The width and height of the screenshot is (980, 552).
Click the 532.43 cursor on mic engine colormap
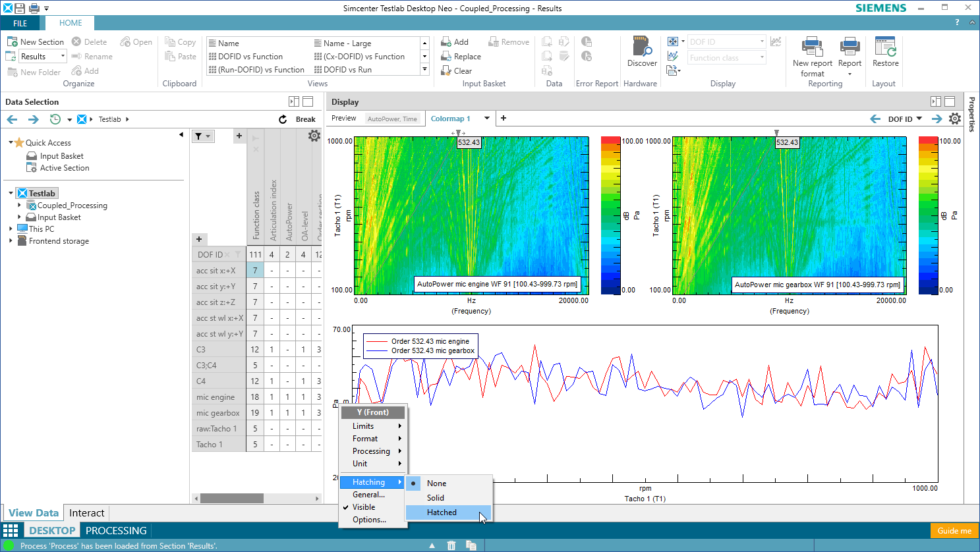pyautogui.click(x=469, y=142)
